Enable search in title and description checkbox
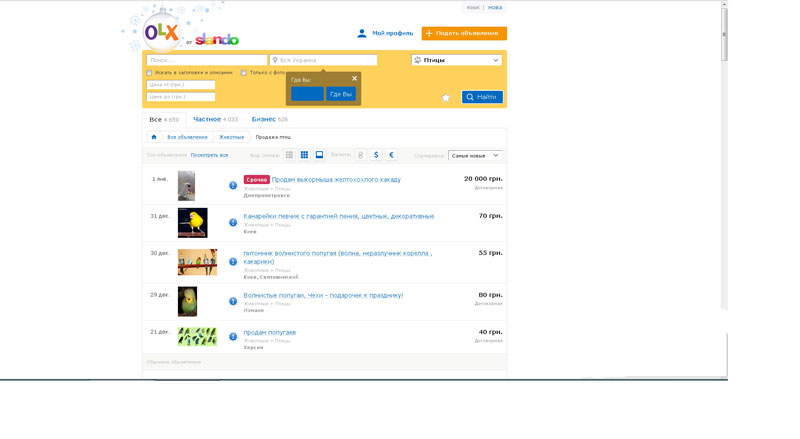Screen dimensions: 800x439 pyautogui.click(x=150, y=73)
